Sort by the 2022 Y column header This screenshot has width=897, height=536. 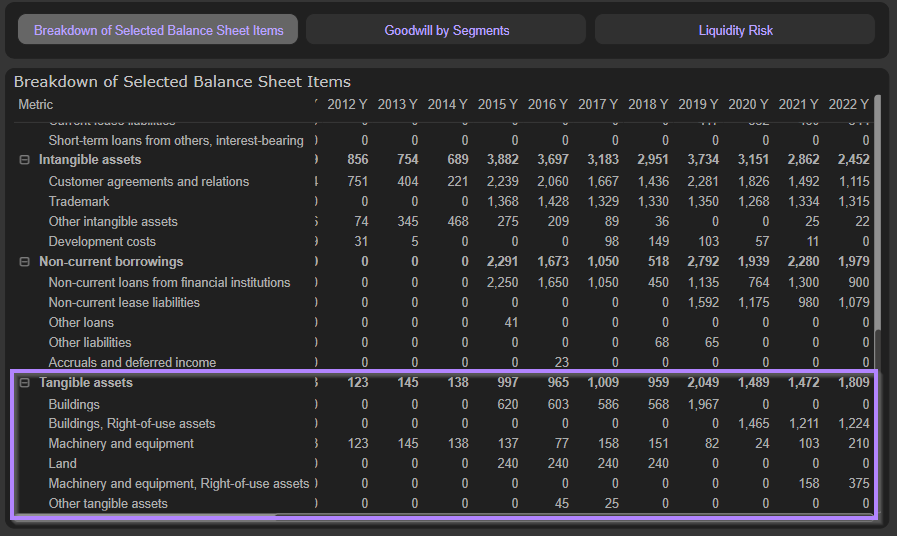848,105
